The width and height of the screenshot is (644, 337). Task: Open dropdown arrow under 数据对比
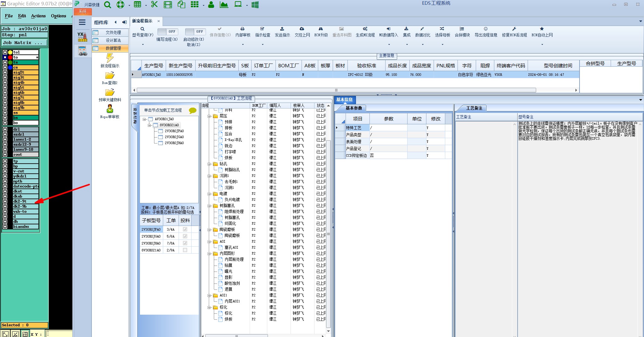(423, 45)
